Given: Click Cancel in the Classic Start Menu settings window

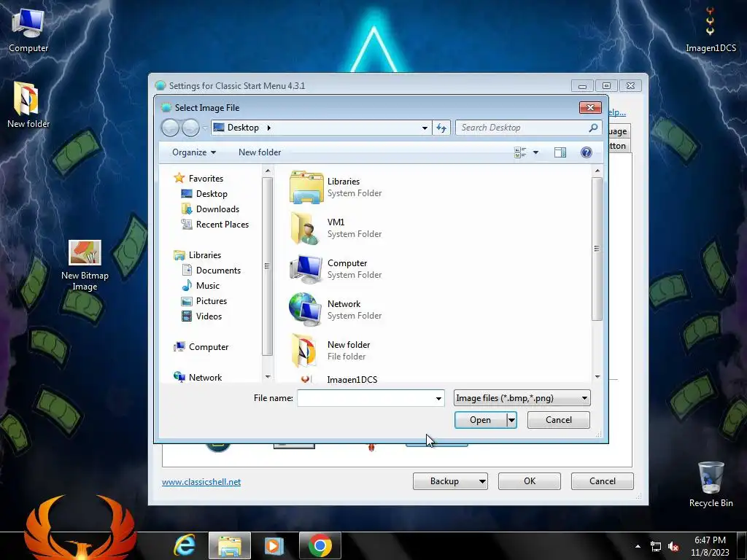Looking at the screenshot, I should (x=602, y=481).
